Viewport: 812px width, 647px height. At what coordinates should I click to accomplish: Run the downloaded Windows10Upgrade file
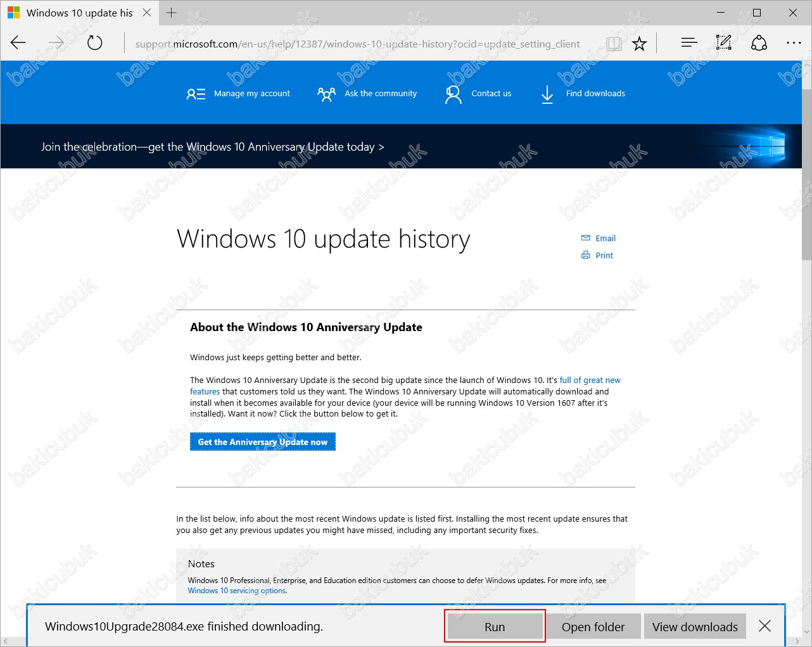pyautogui.click(x=495, y=627)
